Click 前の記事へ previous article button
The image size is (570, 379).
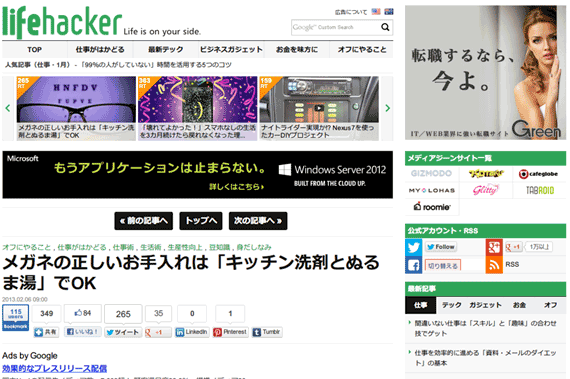pos(144,221)
